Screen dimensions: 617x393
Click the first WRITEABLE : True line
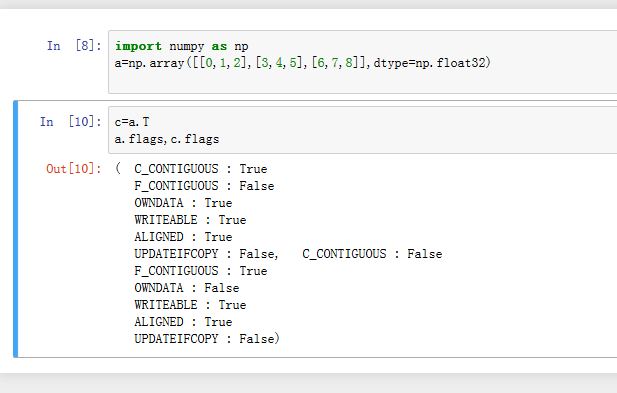[x=190, y=220]
